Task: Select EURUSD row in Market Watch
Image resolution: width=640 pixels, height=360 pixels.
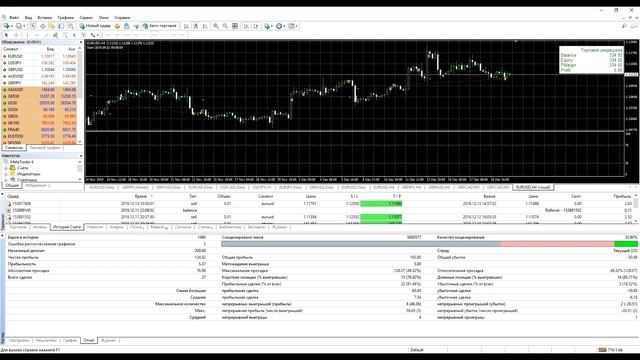Action: click(40, 56)
